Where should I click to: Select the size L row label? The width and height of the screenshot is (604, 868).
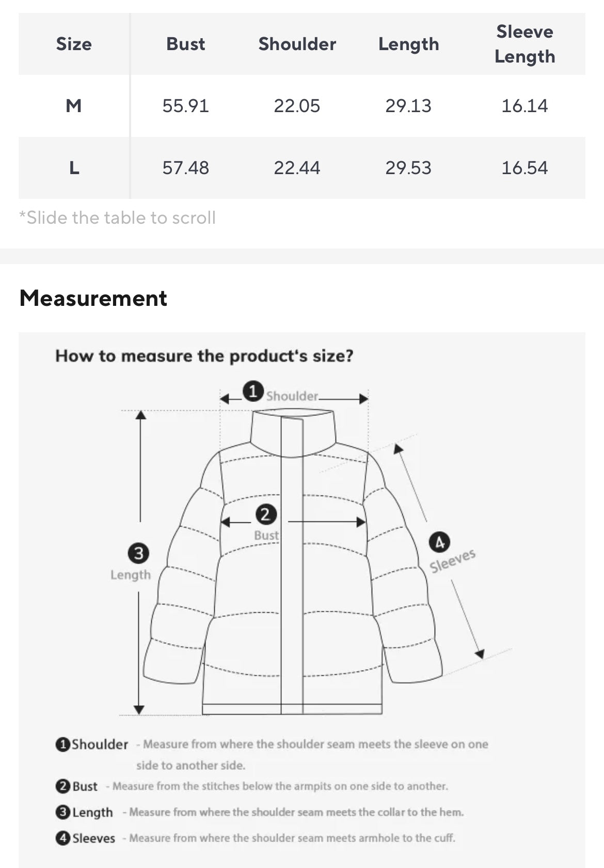point(74,168)
